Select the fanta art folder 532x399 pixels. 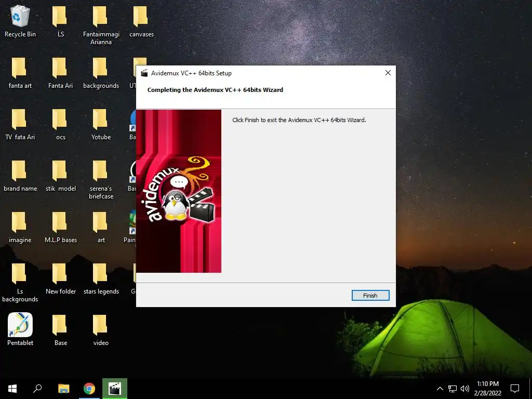20,73
